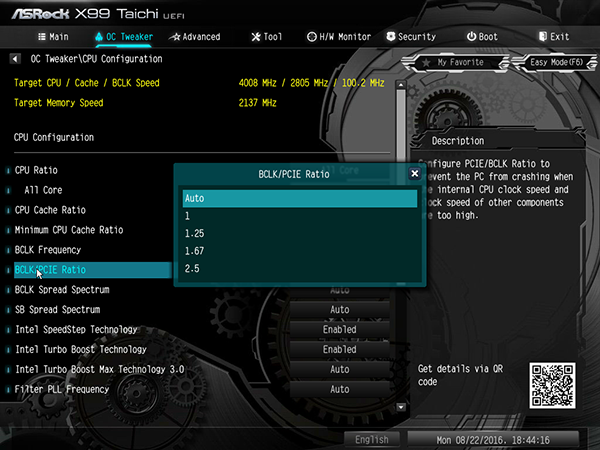This screenshot has height=450, width=600.
Task: Select the BCLK Frequency row
Action: (48, 250)
